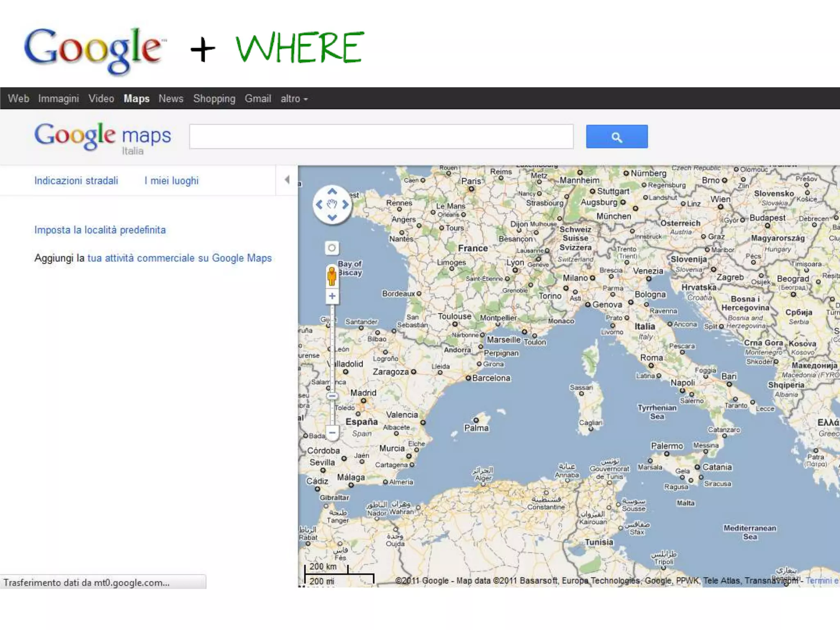Go to Gmail in top navigation
Viewport: 840px width, 630px height.
[x=258, y=99]
